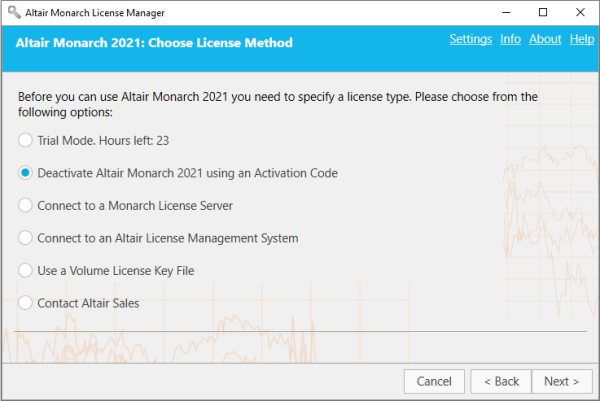Select the Trial Mode radio option
Viewport: 600px width, 401px height.
(26, 141)
